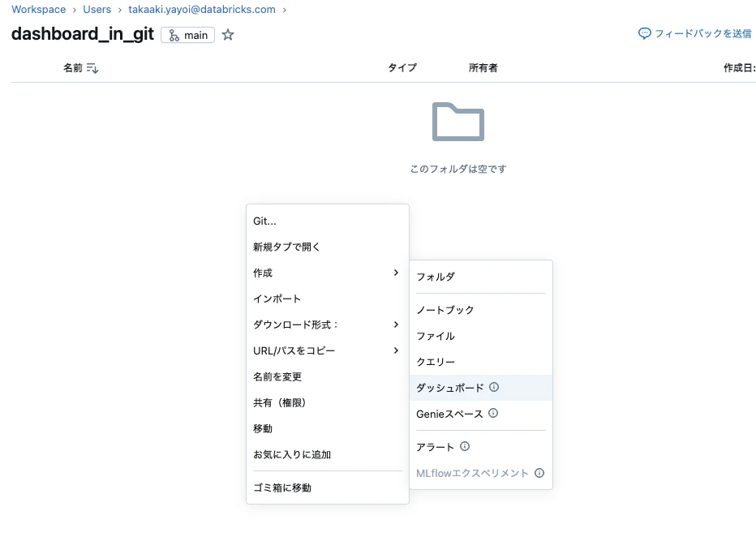Click the 所有者 column header
Viewport: 756px width, 537px height.
point(483,68)
